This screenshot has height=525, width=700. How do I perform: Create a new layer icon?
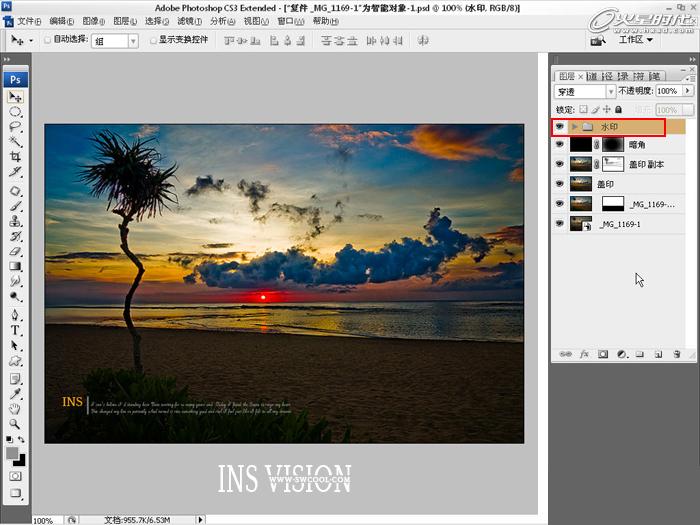pyautogui.click(x=658, y=354)
